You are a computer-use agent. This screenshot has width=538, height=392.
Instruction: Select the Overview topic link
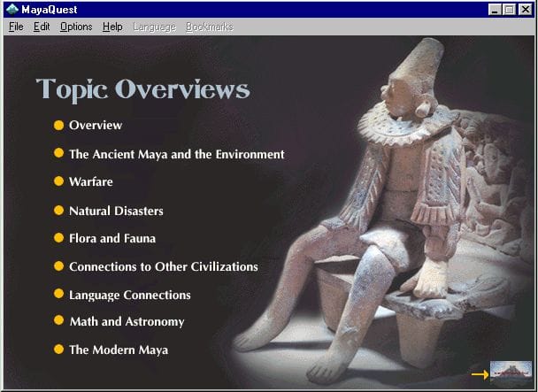[x=96, y=126]
